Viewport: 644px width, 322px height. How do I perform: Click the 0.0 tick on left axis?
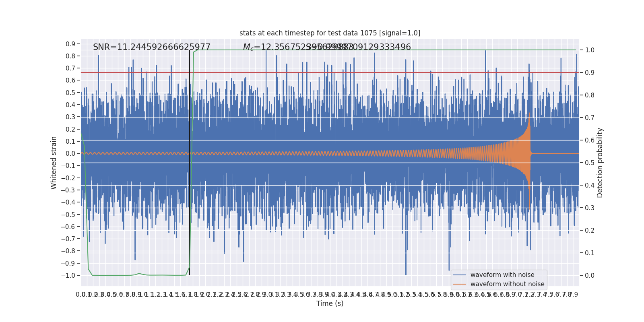click(70, 153)
